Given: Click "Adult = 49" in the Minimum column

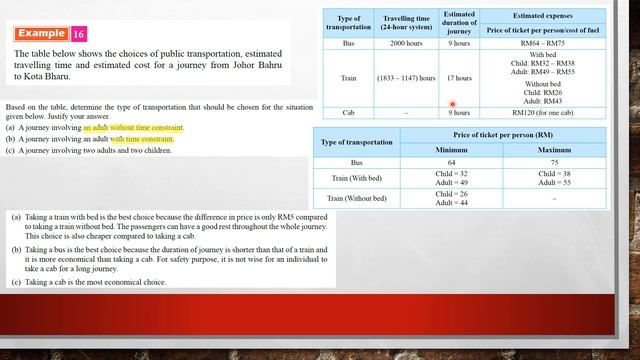Looking at the screenshot, I should (x=451, y=182).
